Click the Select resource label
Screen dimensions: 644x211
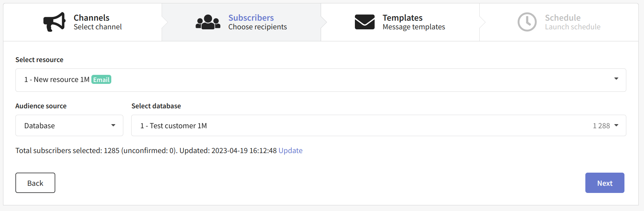tap(39, 60)
